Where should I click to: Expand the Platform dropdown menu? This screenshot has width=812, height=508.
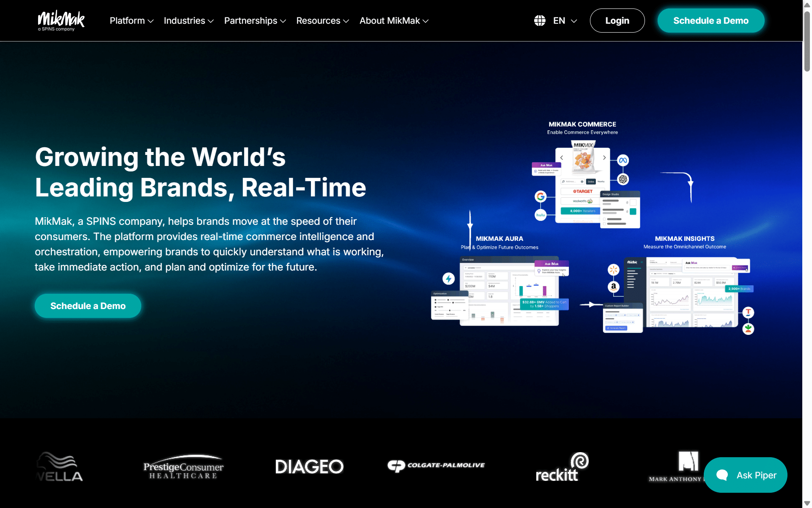(132, 21)
